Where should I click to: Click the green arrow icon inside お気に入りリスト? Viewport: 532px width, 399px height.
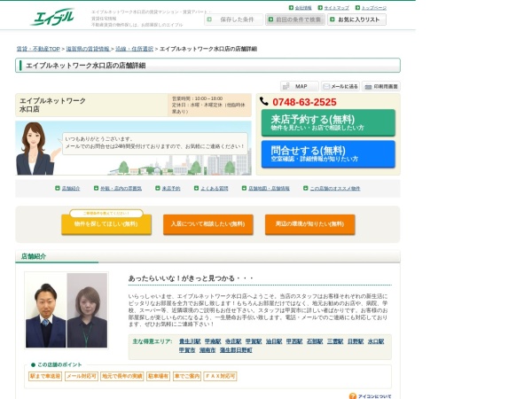tap(332, 20)
